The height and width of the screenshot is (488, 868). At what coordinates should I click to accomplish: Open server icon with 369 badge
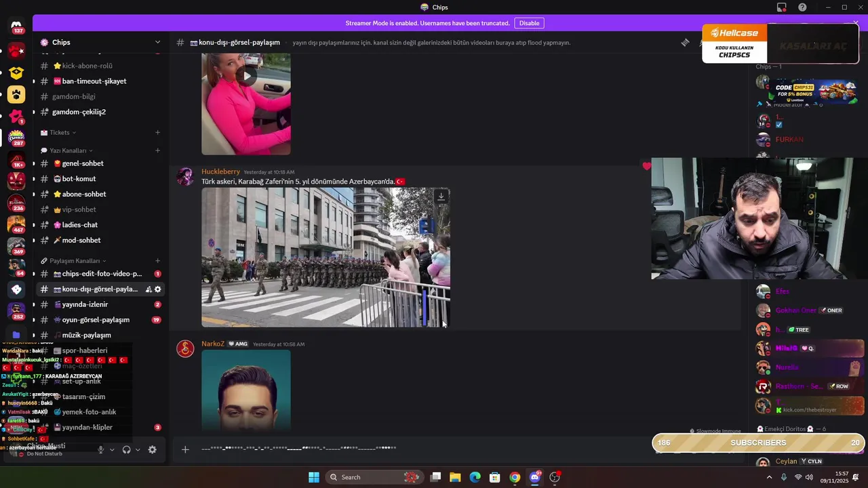pyautogui.click(x=16, y=246)
